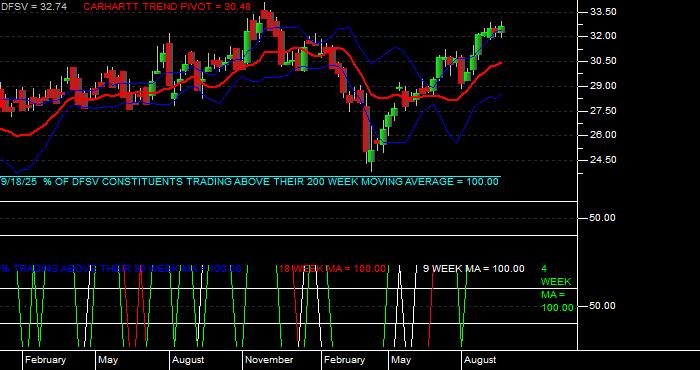Select the November date marker
The width and height of the screenshot is (700, 370).
click(x=269, y=360)
